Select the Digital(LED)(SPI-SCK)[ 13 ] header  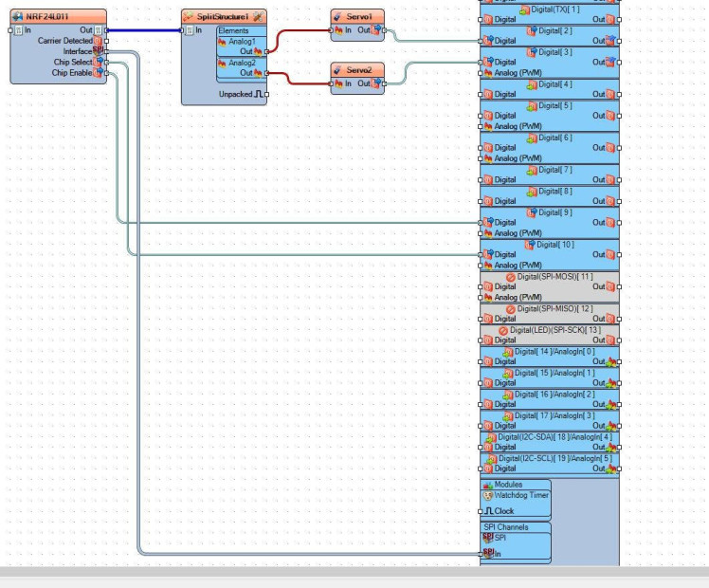click(550, 329)
